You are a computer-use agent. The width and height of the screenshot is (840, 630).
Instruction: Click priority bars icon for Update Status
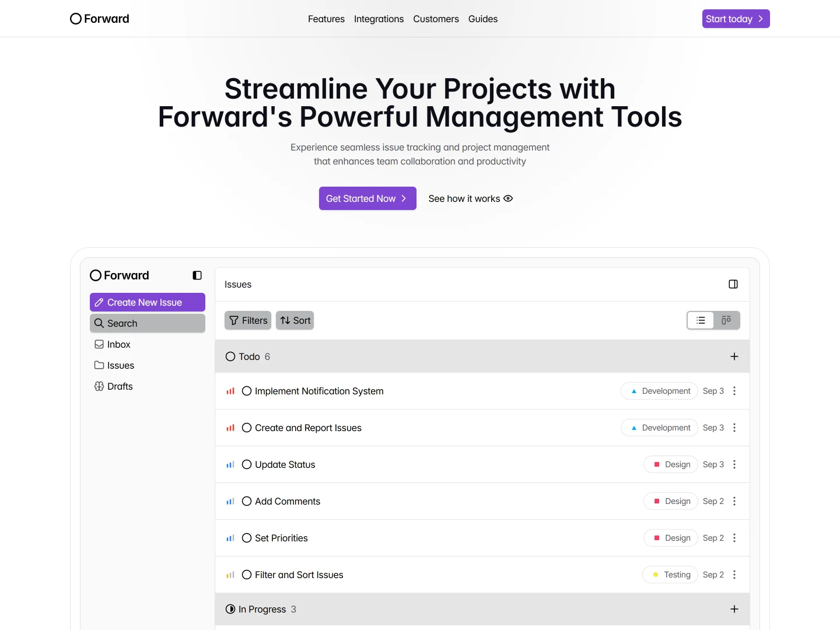pyautogui.click(x=230, y=465)
